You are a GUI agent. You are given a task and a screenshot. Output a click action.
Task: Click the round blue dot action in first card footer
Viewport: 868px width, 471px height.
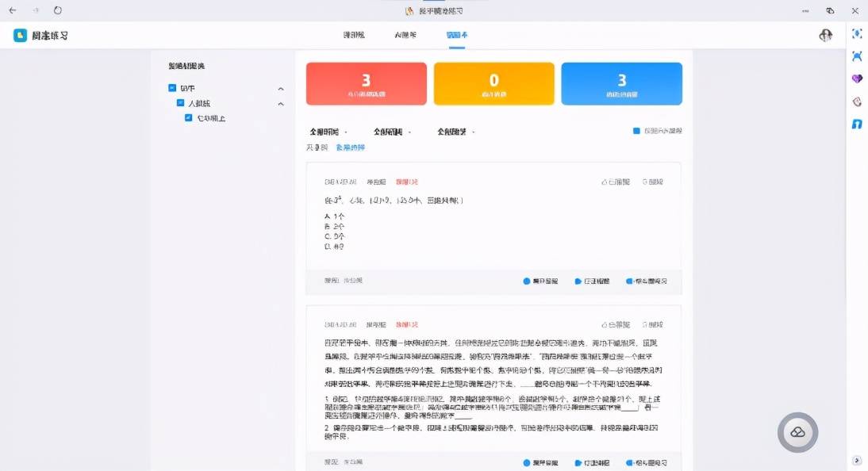[540, 281]
